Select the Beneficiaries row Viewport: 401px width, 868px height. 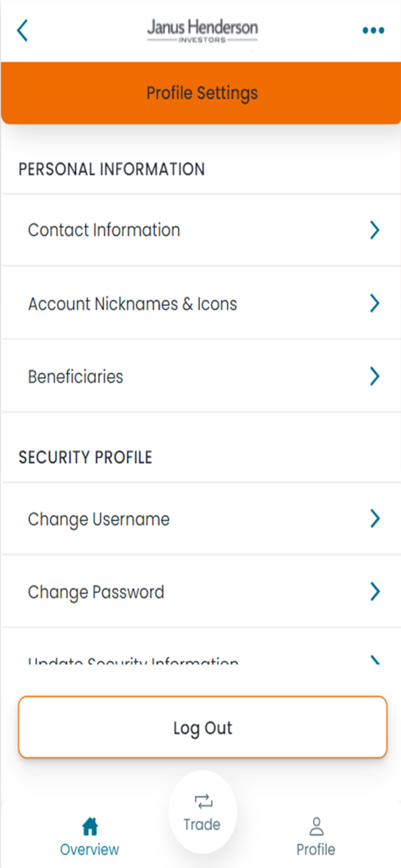[76, 377]
